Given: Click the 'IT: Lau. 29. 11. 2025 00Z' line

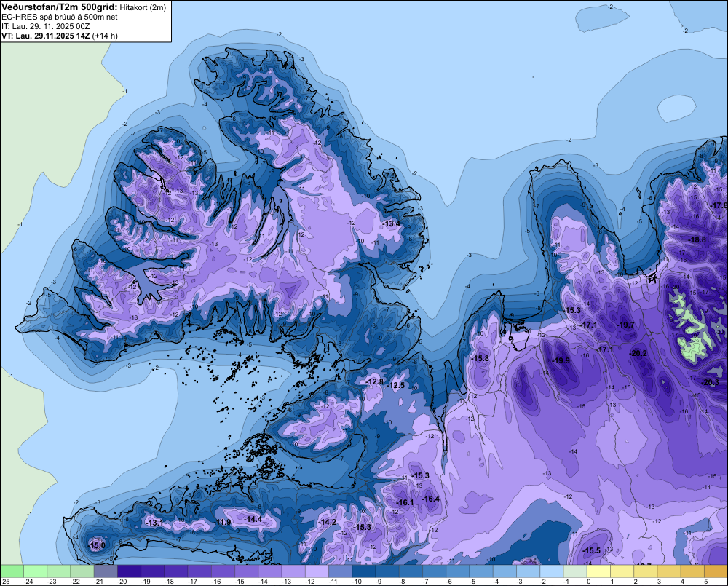Looking at the screenshot, I should coord(45,26).
